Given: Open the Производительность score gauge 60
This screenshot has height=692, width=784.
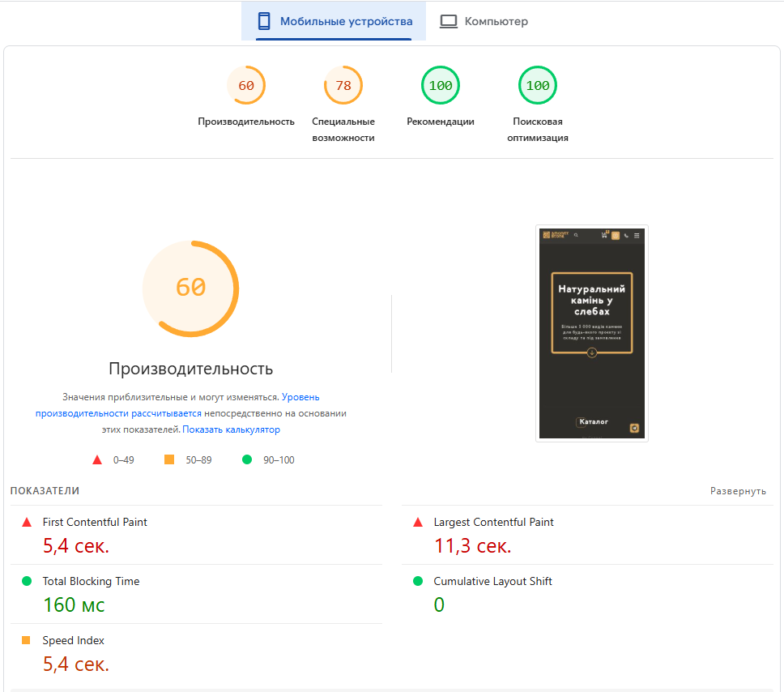Looking at the screenshot, I should pos(246,86).
